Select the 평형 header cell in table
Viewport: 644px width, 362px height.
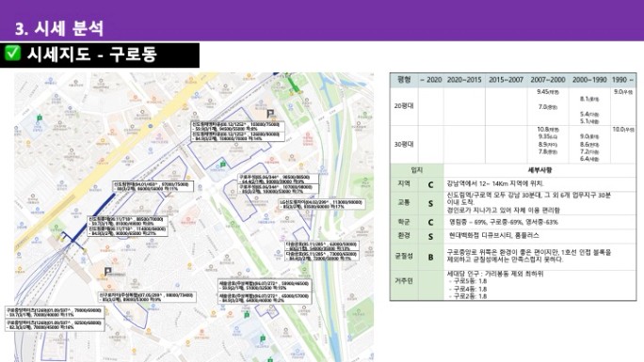pyautogui.click(x=404, y=80)
